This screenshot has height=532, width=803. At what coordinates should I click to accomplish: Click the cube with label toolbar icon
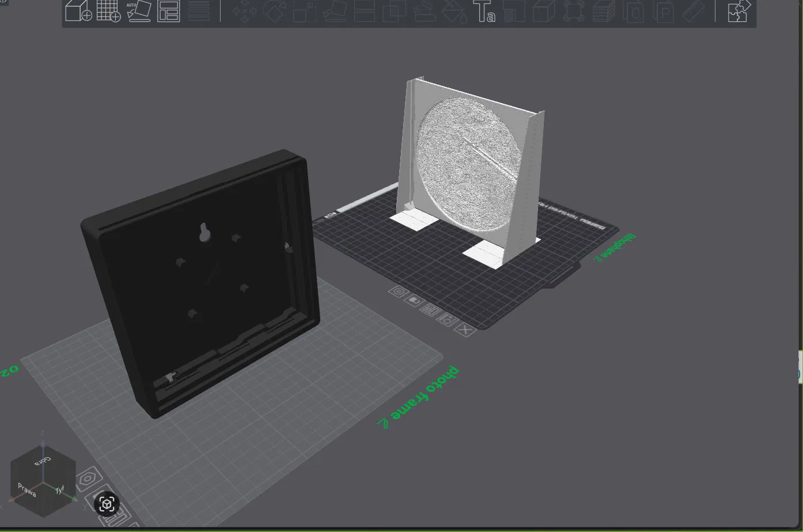click(x=544, y=10)
